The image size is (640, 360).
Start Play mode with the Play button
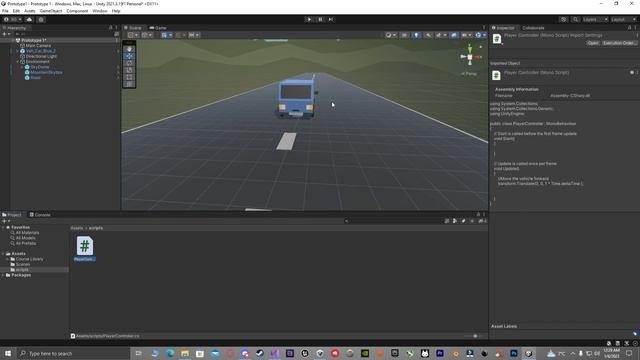pos(309,19)
